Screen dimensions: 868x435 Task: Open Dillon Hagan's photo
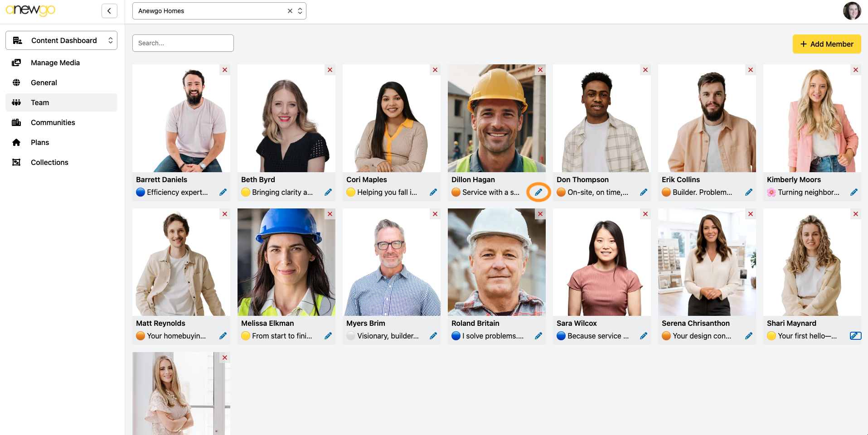[497, 118]
